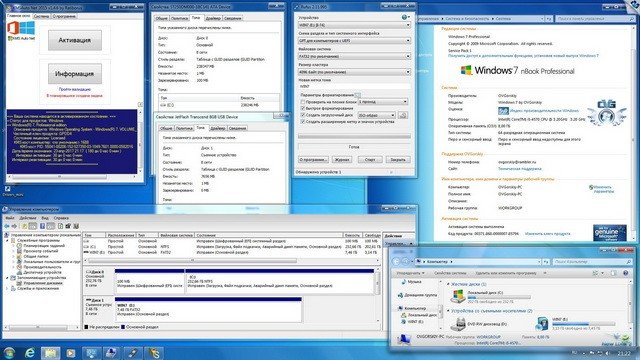The image size is (640, 360).
Task: Expand Службы и приложения tree node
Action: pos(7,289)
